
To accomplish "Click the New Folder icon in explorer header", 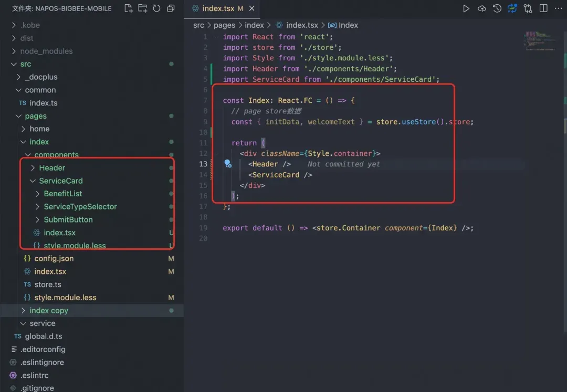I will coord(143,8).
